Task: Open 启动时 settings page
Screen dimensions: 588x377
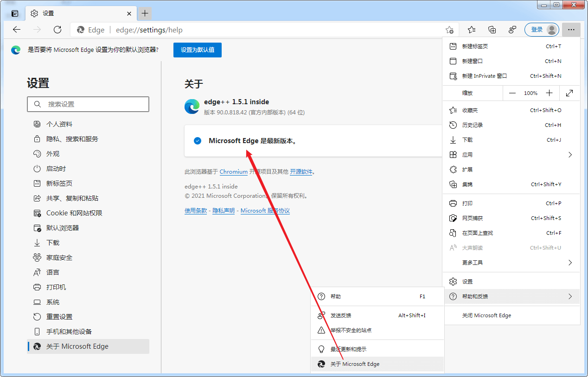Action: coord(88,169)
